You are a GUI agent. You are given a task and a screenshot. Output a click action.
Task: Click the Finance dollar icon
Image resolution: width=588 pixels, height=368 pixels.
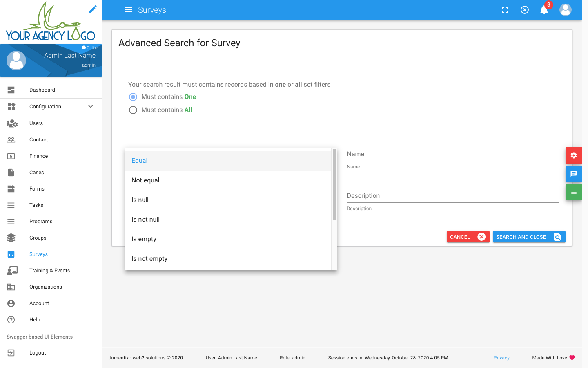tap(11, 156)
